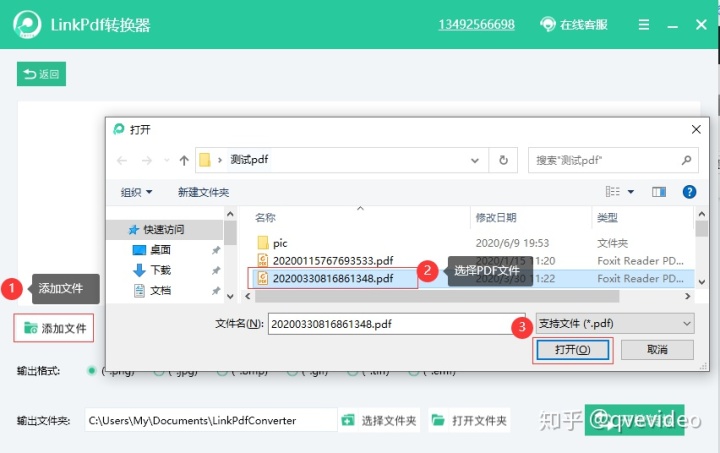Screen dimensions: 720x453
Task: Click the phone number link 13492566698
Action: click(x=476, y=24)
